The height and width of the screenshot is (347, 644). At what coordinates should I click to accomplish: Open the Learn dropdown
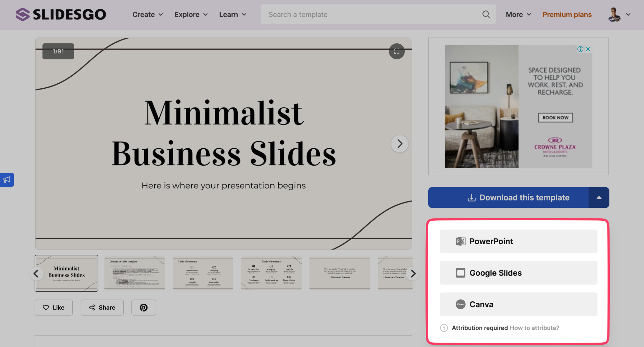click(232, 14)
